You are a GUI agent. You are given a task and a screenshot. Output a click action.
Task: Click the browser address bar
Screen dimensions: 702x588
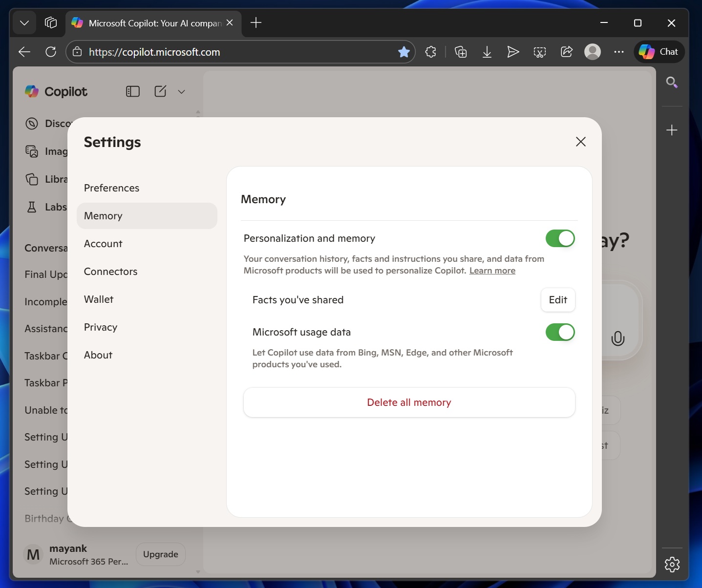(x=239, y=52)
